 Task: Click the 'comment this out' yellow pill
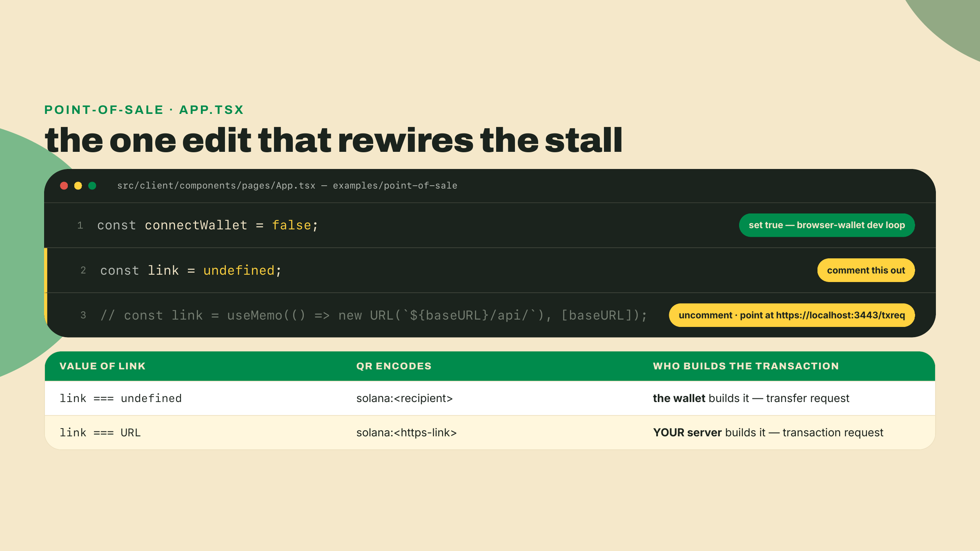pos(866,270)
